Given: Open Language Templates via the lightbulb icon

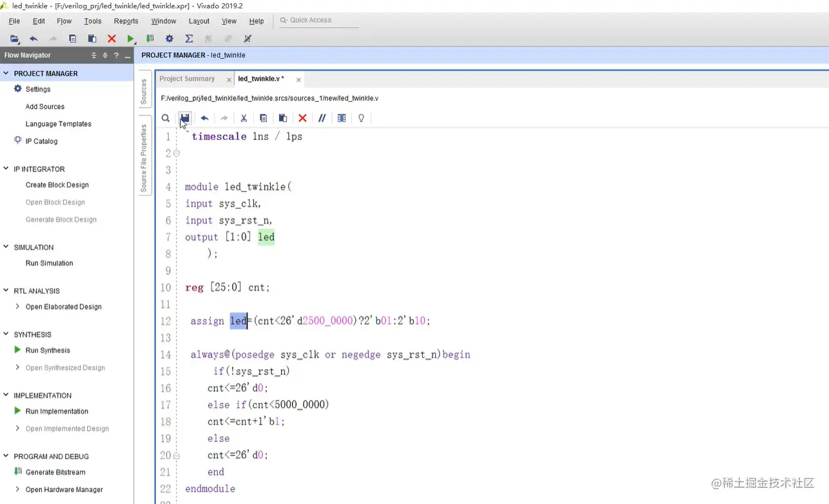Looking at the screenshot, I should 361,118.
